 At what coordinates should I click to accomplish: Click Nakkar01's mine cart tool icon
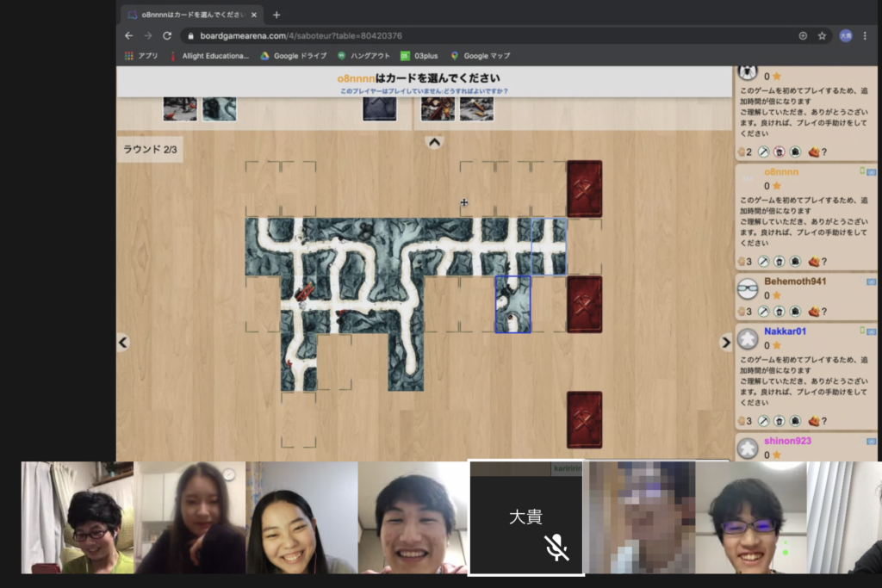pos(795,421)
